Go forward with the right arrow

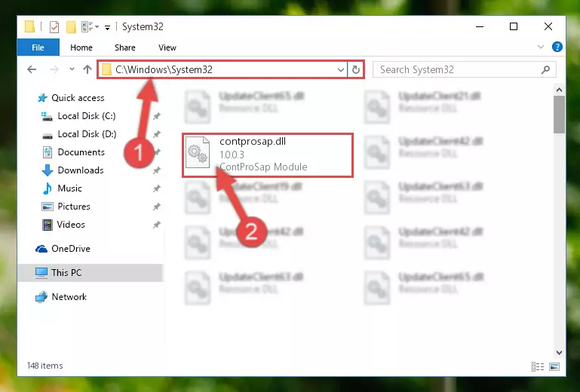(54, 69)
